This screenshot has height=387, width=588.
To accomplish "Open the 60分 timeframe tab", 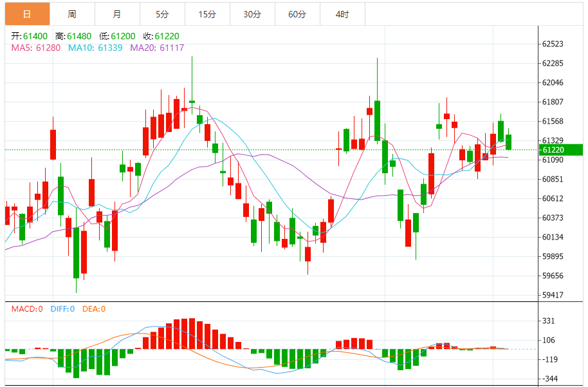I will 297,14.
